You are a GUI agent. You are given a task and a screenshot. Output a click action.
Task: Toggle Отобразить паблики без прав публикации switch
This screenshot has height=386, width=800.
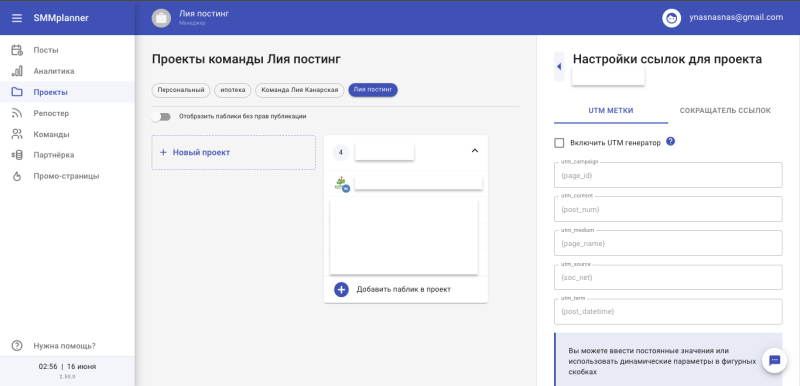(161, 117)
